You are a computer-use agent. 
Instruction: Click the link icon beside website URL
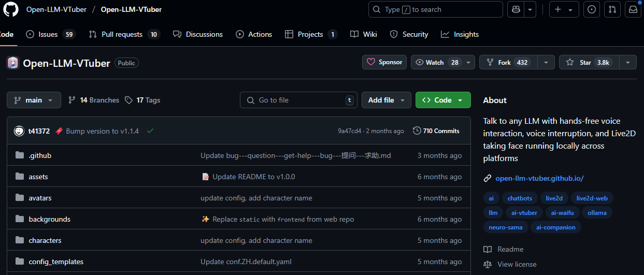click(487, 178)
